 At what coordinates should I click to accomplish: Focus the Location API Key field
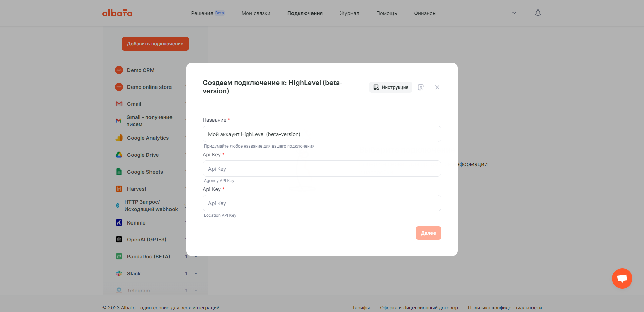pos(322,203)
